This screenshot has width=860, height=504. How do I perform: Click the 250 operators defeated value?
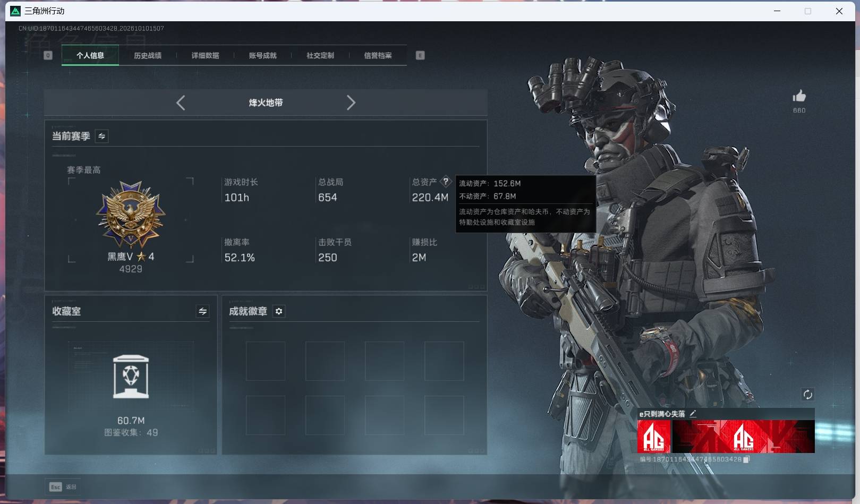pos(327,258)
